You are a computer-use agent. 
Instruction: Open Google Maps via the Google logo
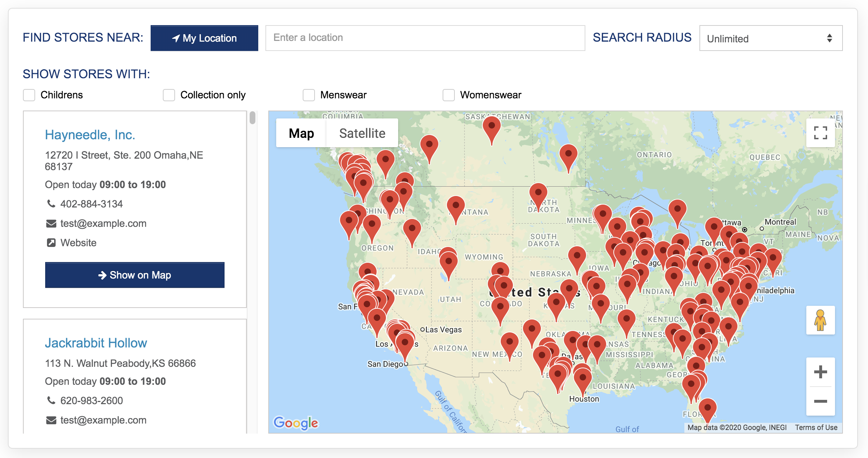pyautogui.click(x=295, y=423)
